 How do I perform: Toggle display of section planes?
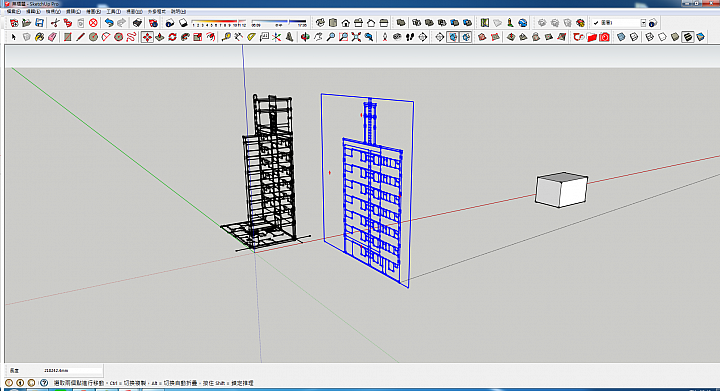tap(453, 37)
